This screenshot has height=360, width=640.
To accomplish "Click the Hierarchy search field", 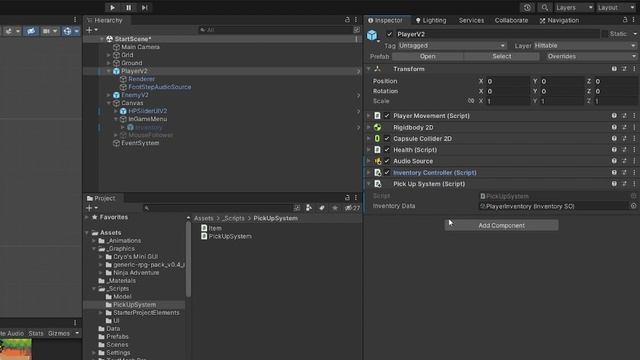I will tap(276, 30).
